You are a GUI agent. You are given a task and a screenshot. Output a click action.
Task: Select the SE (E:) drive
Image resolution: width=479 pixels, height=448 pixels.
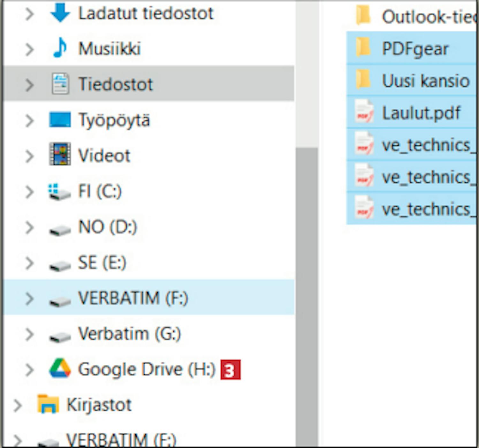pos(102,263)
